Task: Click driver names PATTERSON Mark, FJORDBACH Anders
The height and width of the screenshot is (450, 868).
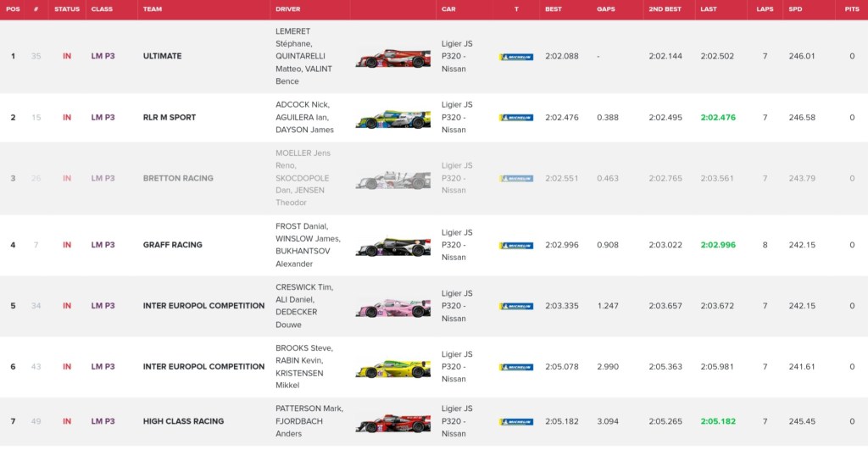Action: (309, 421)
